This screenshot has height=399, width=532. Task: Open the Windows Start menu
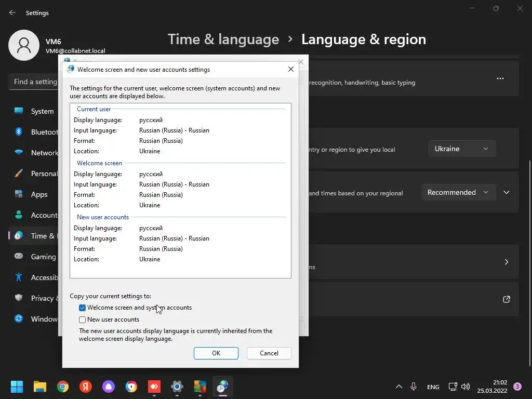coord(17,387)
